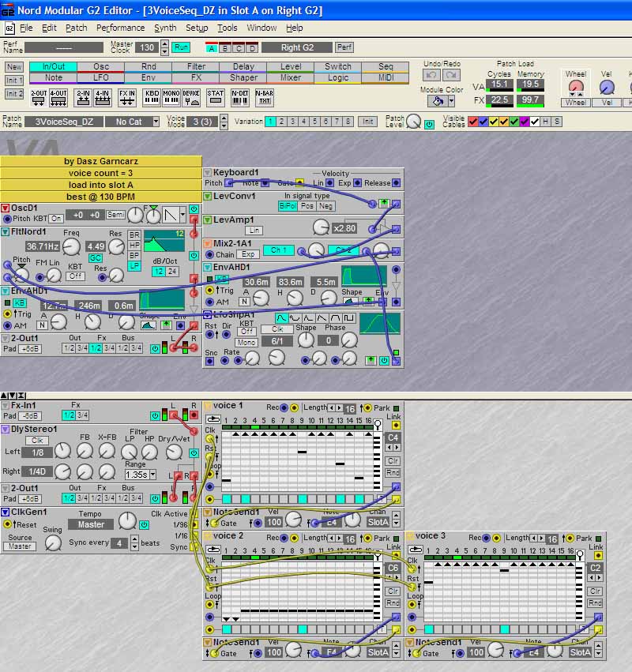The height and width of the screenshot is (672, 632).
Task: Open the Synth menu
Action: (x=165, y=28)
